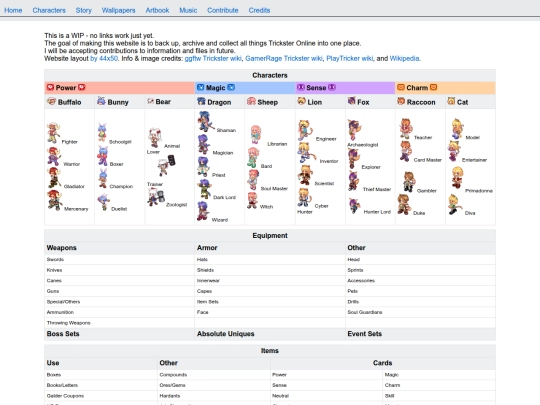Screen dimensions: 540x405
Task: Select the Mercenary character sprite
Action: [55, 200]
